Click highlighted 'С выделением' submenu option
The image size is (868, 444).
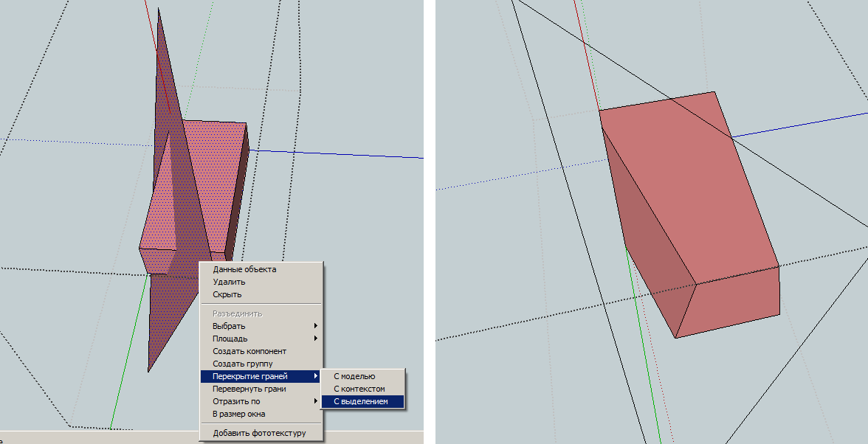pyautogui.click(x=361, y=401)
